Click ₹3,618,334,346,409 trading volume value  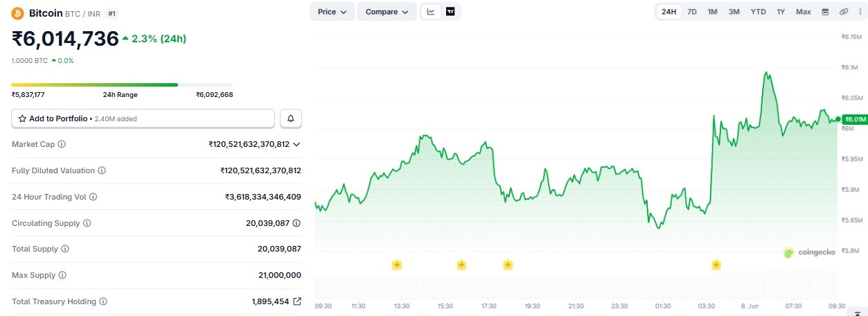point(263,197)
